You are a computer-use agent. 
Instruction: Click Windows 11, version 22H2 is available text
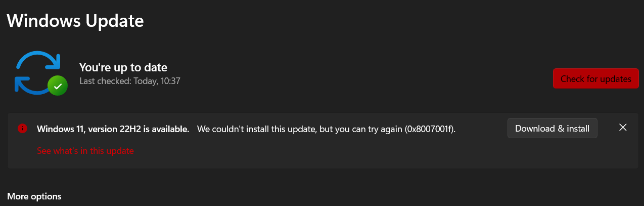113,129
